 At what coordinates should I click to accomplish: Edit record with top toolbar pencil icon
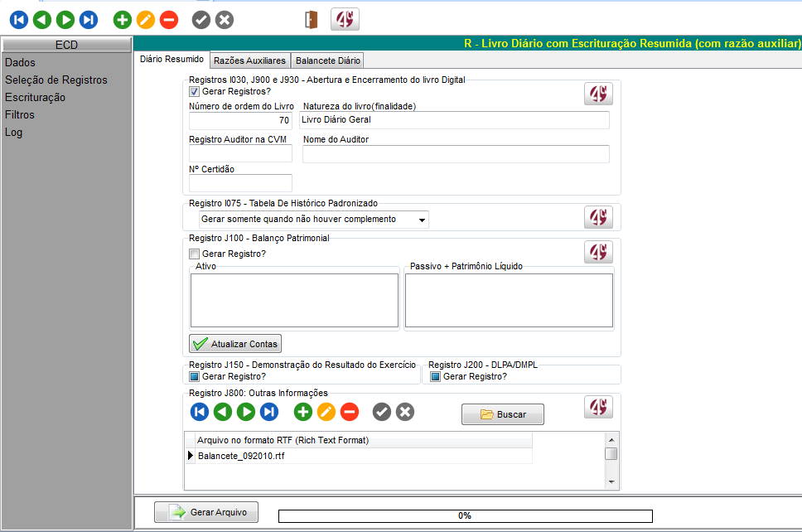146,20
